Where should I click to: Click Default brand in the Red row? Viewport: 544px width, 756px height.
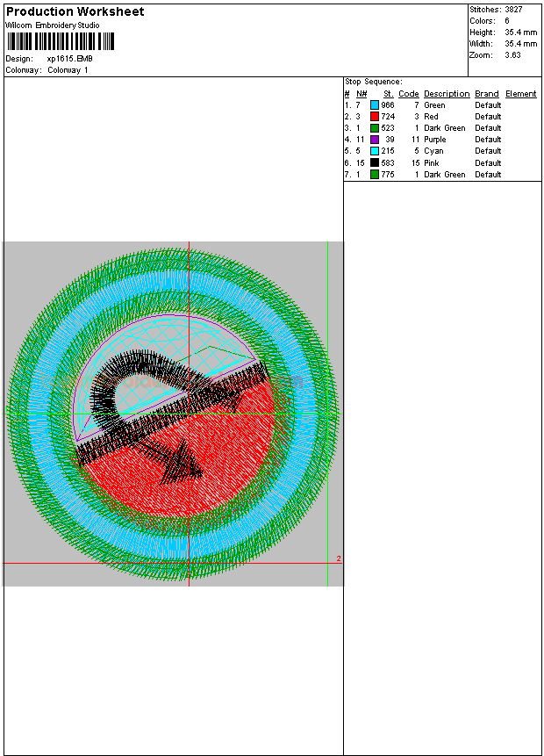pos(488,117)
